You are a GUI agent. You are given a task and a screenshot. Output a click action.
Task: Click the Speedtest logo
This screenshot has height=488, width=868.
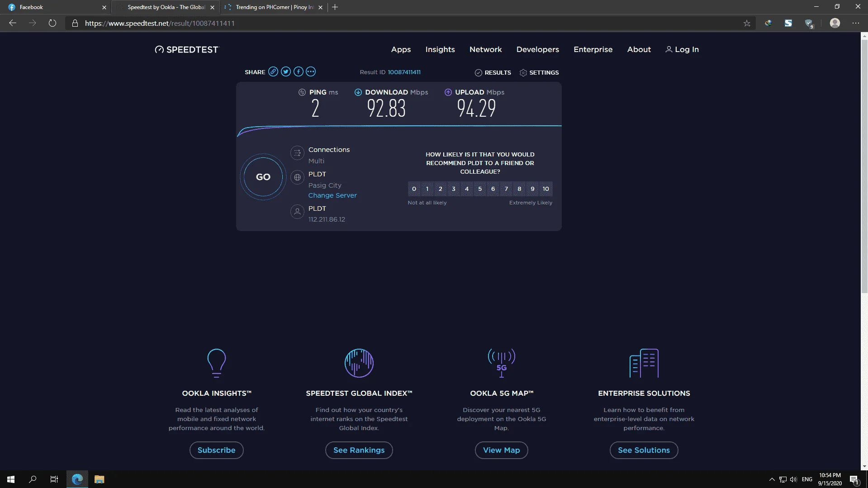(x=187, y=50)
